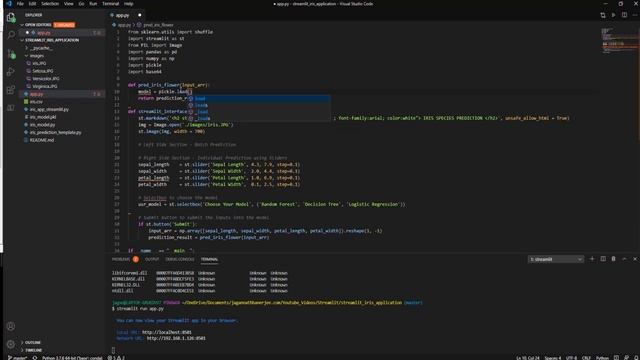Kill terminal with the trash icon
Image resolution: width=640 pixels, height=360 pixels.
(x=613, y=259)
